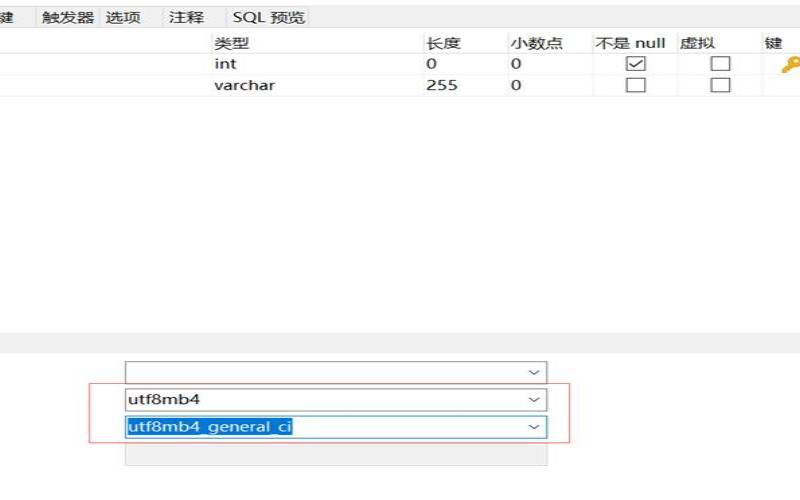
Task: Click the 255 length cell
Action: 465,85
